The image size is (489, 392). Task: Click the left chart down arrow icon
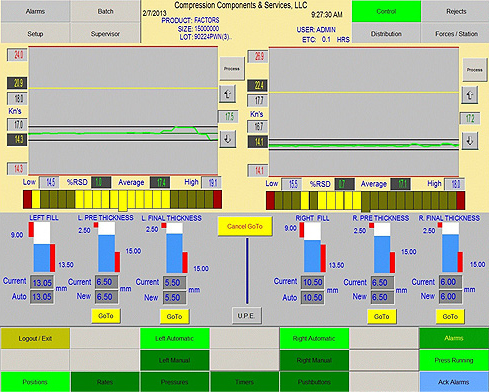click(x=228, y=139)
